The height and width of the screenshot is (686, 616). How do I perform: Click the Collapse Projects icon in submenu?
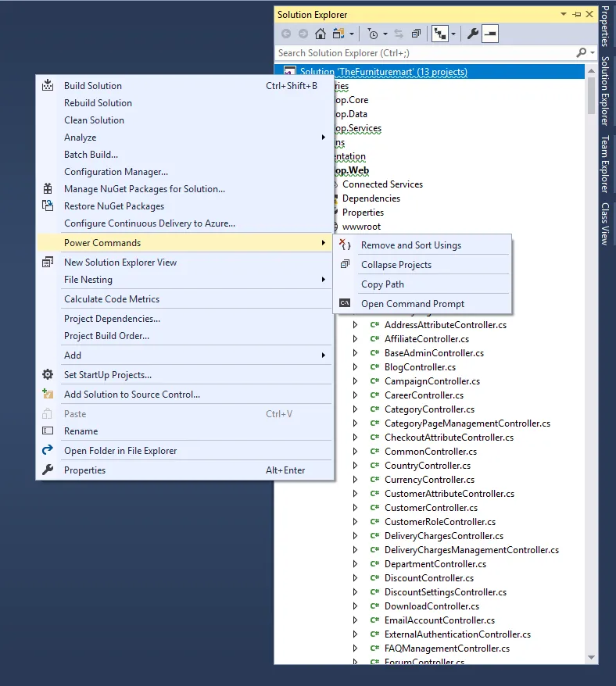pos(345,264)
